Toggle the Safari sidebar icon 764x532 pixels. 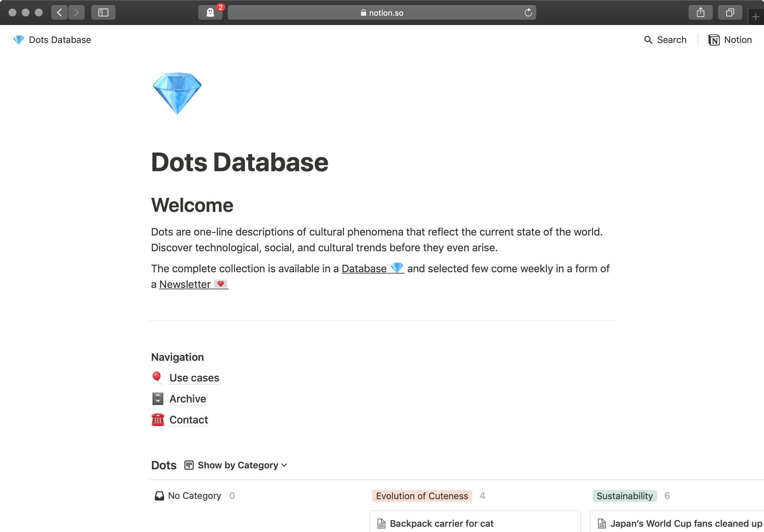[x=103, y=13]
